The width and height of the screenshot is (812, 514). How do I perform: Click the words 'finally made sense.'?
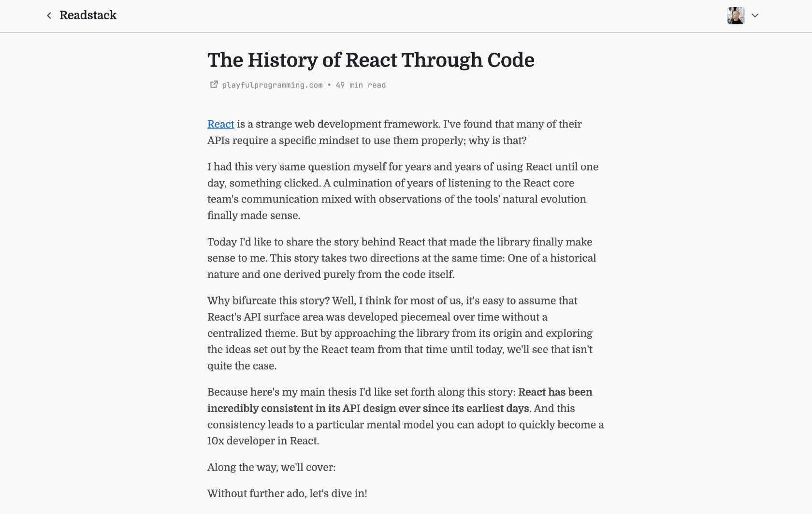tap(254, 215)
